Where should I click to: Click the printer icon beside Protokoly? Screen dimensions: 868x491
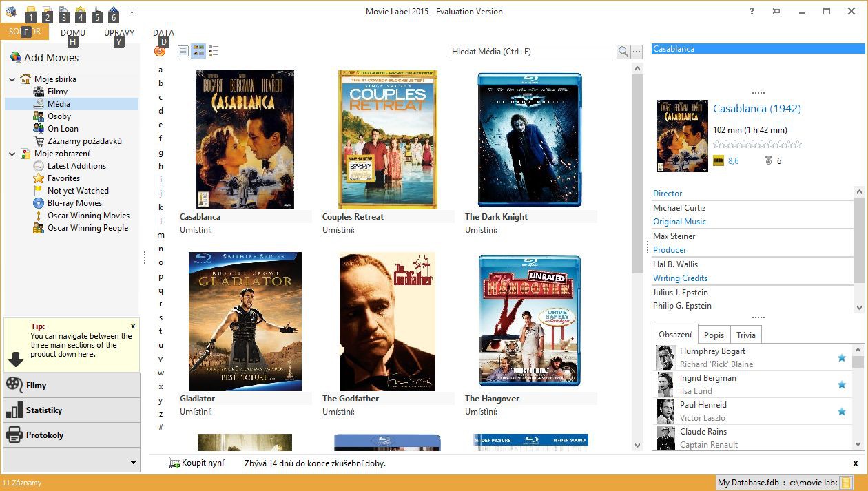(14, 435)
